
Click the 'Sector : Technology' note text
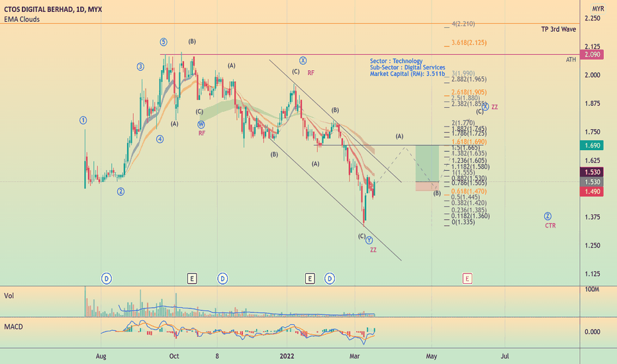(396, 61)
